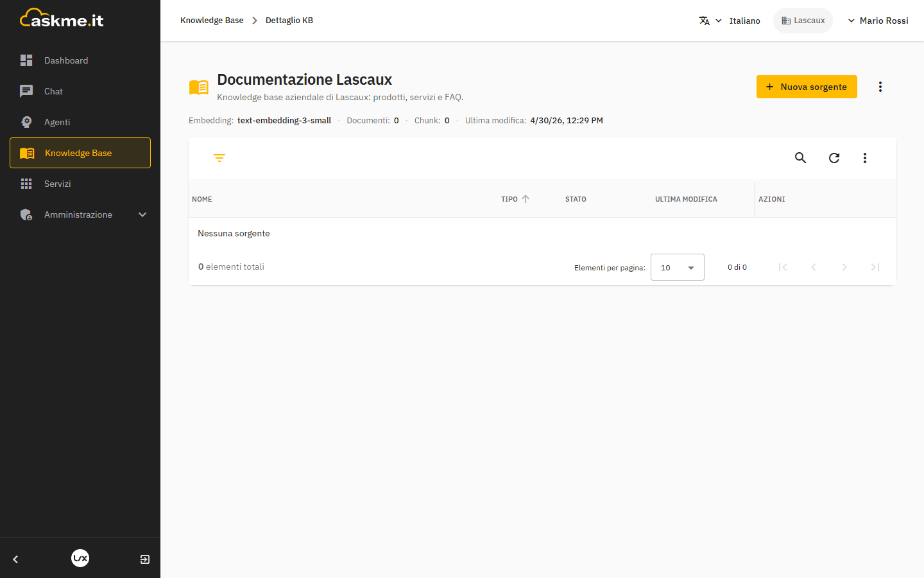Open the table filter icon
The width and height of the screenshot is (924, 578).
219,158
